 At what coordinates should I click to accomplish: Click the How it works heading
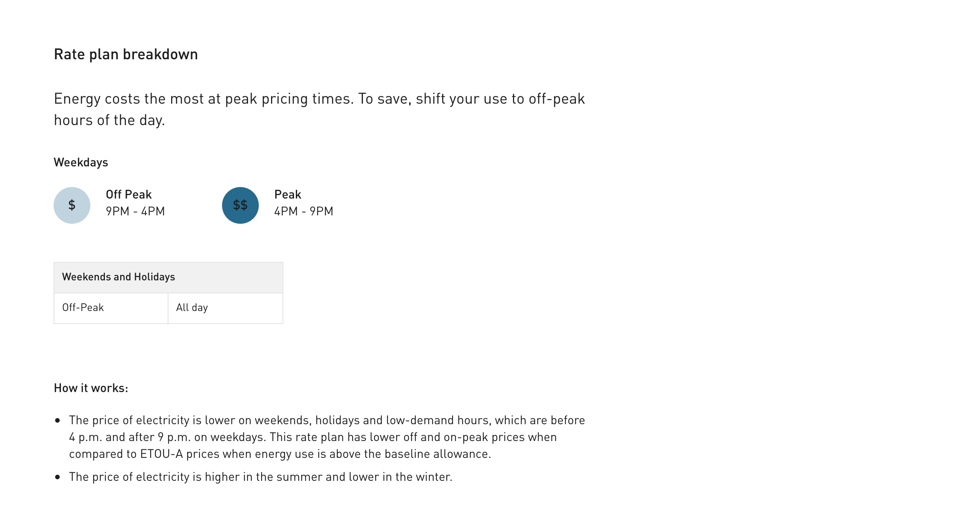(x=91, y=388)
